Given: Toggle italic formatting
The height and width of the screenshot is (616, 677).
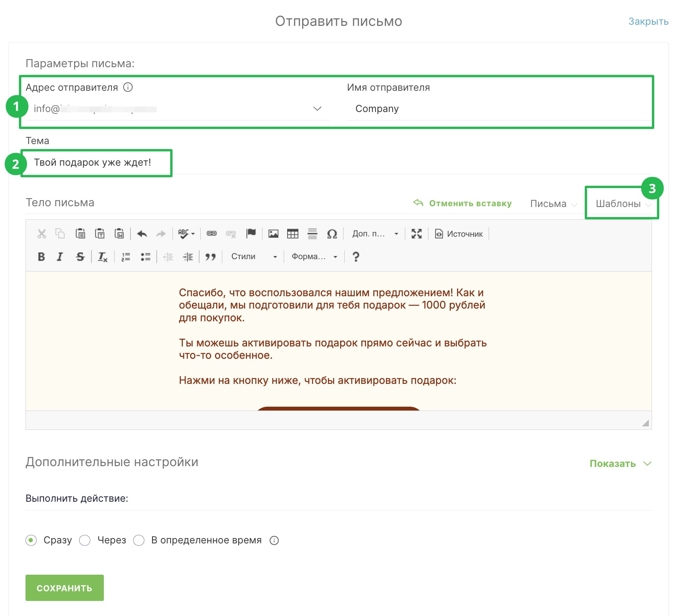Looking at the screenshot, I should click(60, 256).
